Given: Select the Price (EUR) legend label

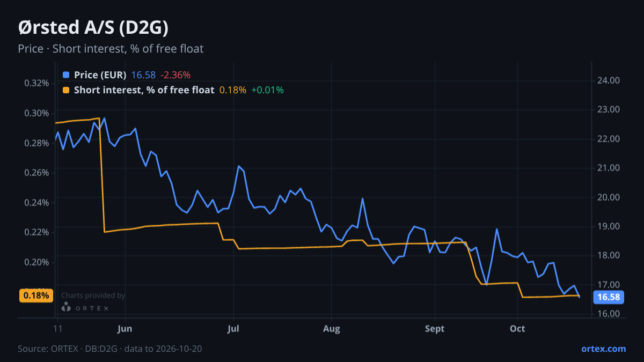Looking at the screenshot, I should [x=100, y=75].
